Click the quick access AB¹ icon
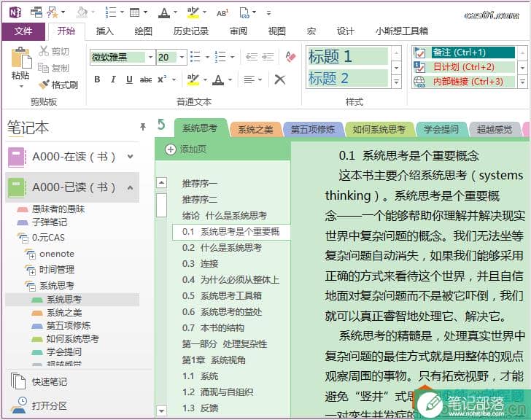 222,13
